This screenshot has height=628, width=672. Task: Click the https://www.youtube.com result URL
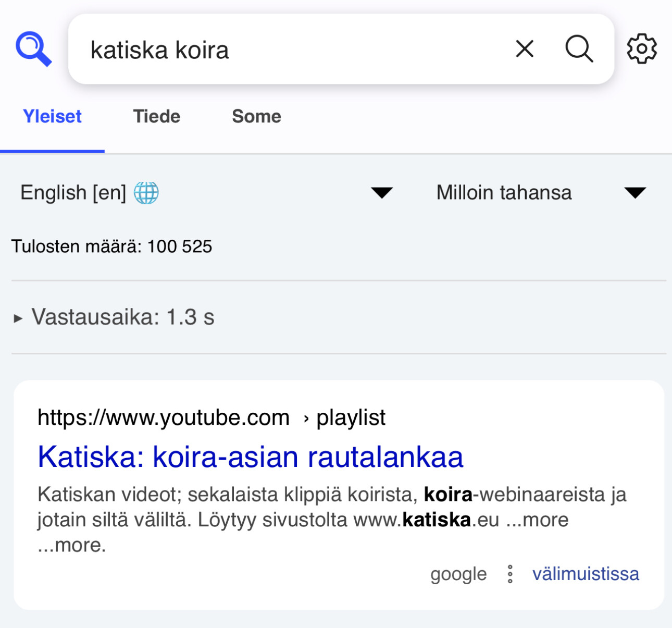point(164,417)
